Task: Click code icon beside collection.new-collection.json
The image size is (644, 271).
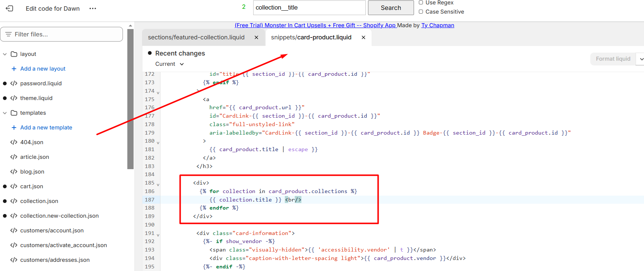Action: pyautogui.click(x=14, y=216)
